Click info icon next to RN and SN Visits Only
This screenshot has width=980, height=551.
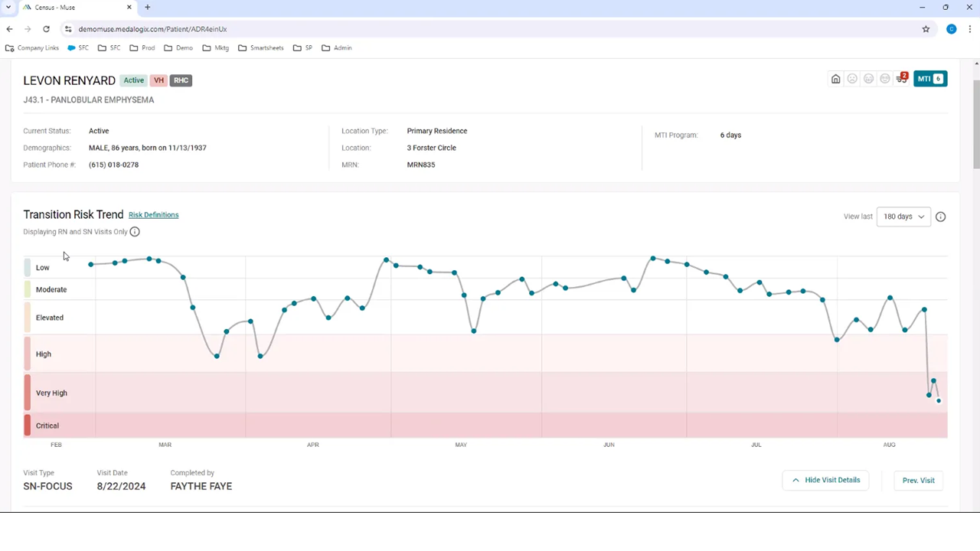tap(135, 232)
